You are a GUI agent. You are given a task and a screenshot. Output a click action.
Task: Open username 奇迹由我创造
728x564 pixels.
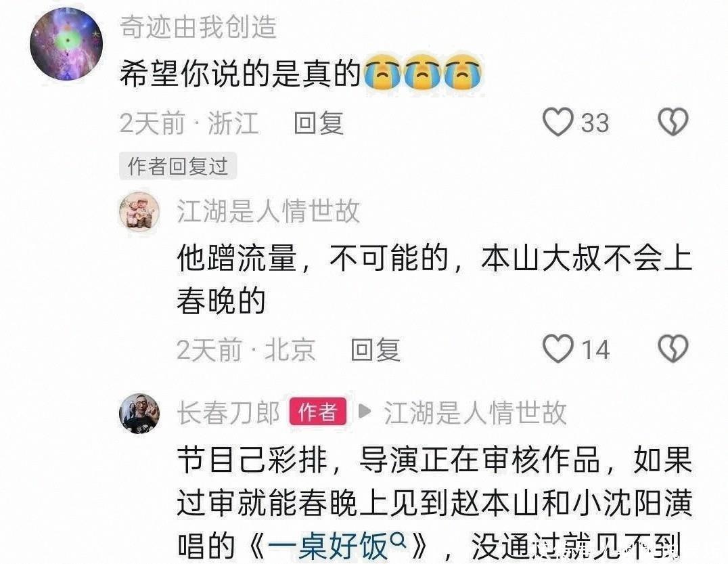(x=198, y=26)
